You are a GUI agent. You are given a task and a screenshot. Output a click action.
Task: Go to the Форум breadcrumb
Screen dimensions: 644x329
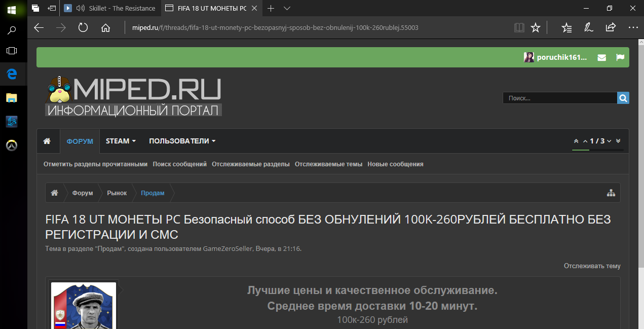[x=83, y=193]
